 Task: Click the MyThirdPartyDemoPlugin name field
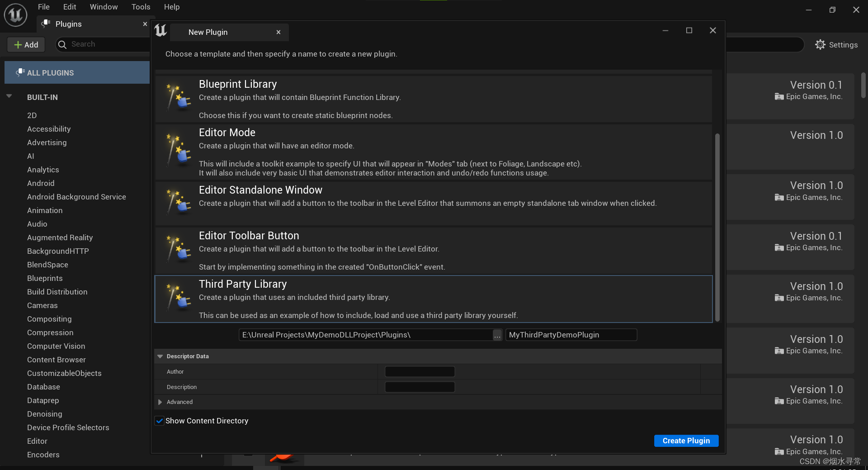point(571,335)
